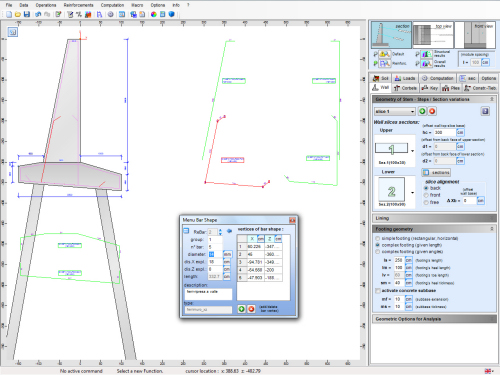The width and height of the screenshot is (500, 375).
Task: Click the Save file toolbar icon
Action: pos(27,14)
